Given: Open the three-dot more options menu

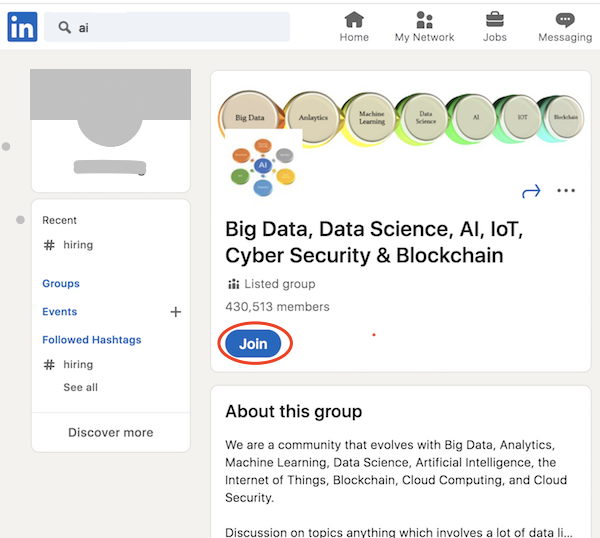Looking at the screenshot, I should [x=566, y=191].
